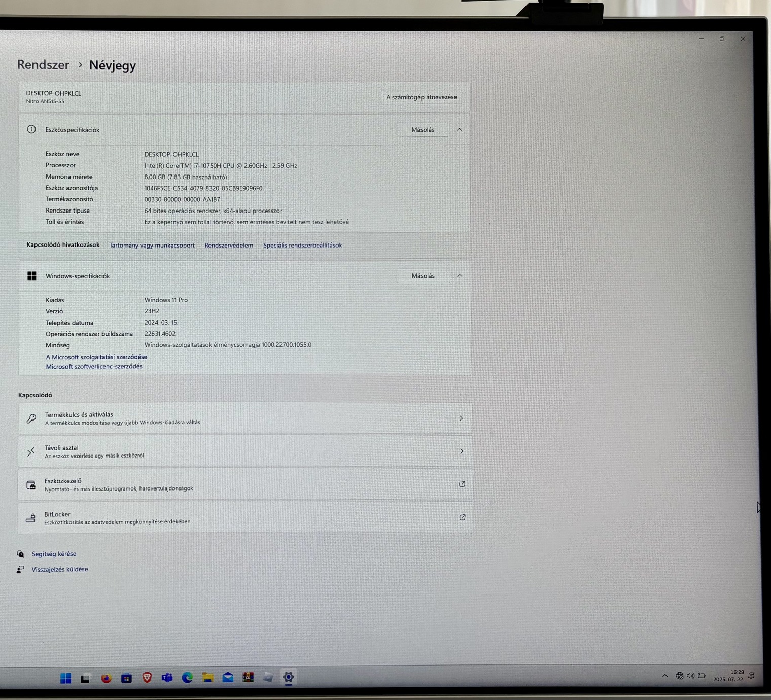Open the network status tray icon
Screen dimensions: 771x700
[680, 676]
